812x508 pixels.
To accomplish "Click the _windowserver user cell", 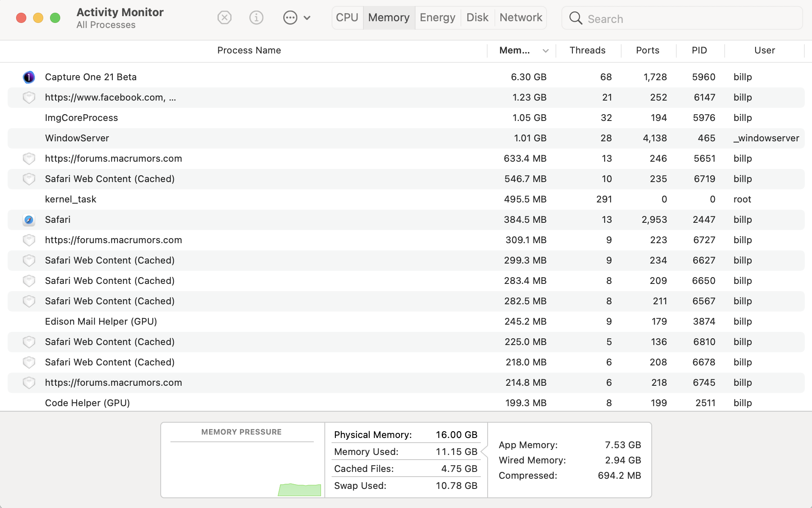I will coord(766,138).
